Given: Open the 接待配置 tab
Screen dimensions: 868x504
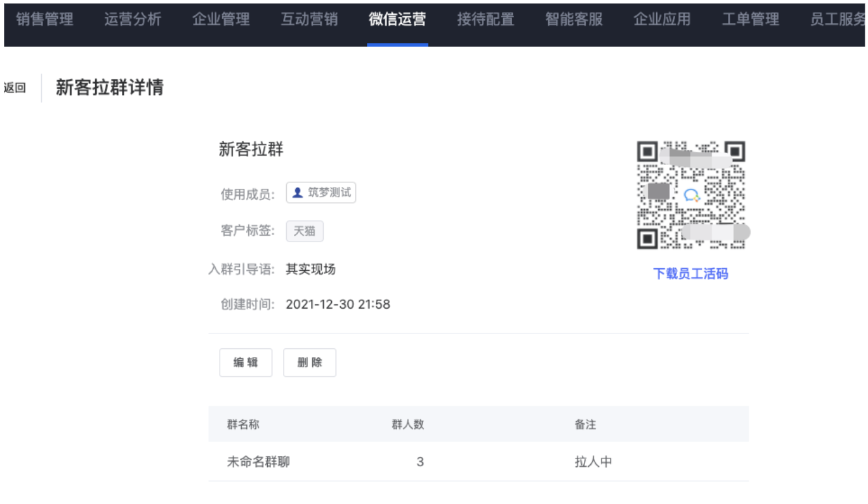Looking at the screenshot, I should 485,20.
